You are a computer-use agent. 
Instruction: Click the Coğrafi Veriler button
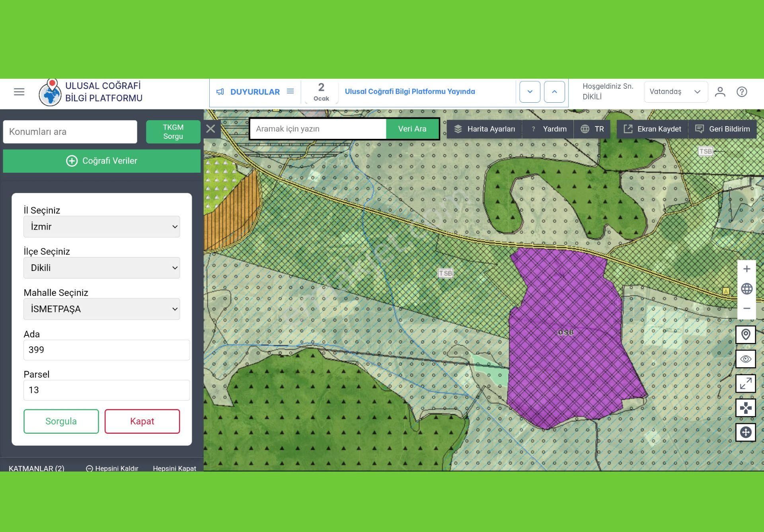tap(101, 161)
